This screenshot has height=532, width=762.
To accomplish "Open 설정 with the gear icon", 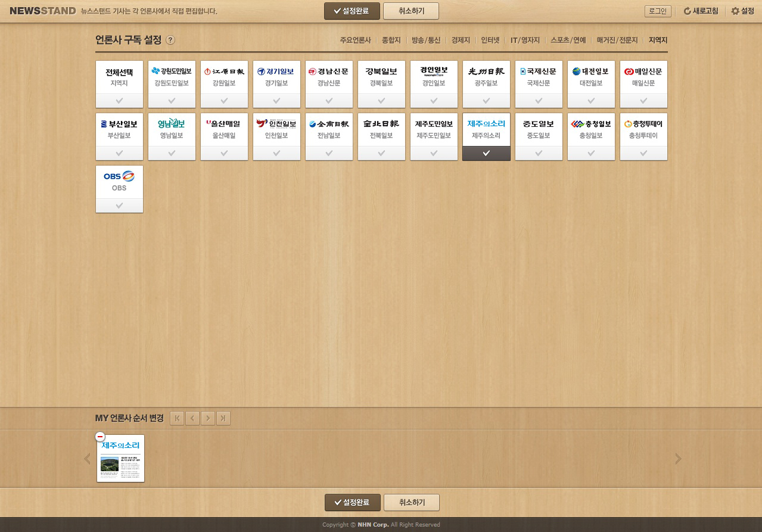I will [742, 11].
